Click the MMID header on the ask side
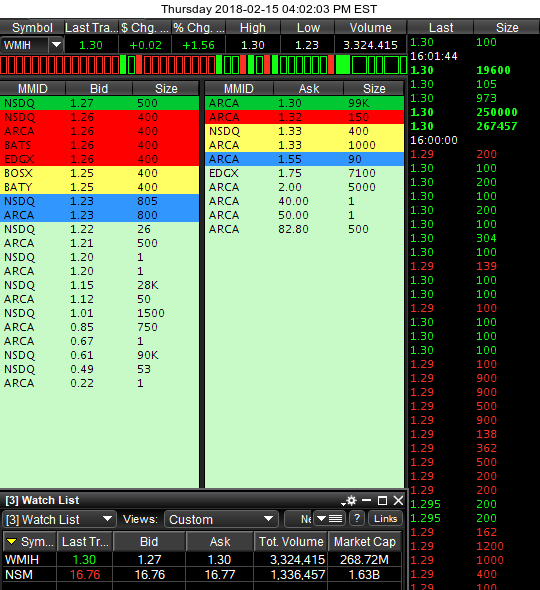 [239, 88]
